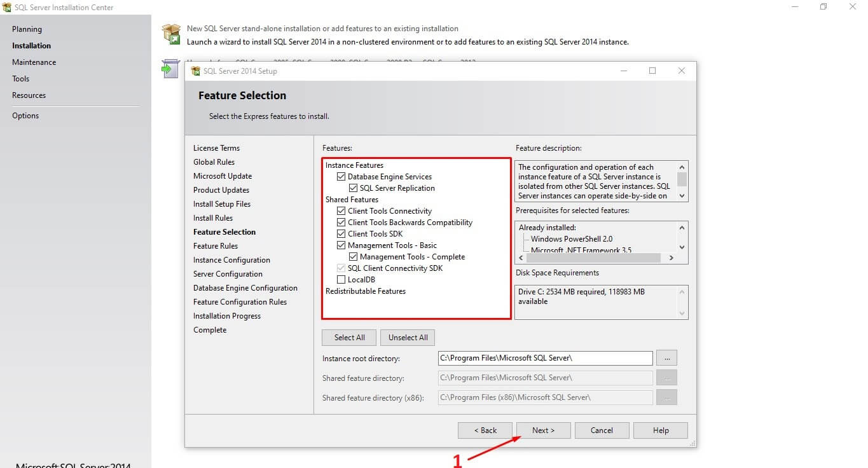868x468 pixels.
Task: Click the Instance root directory field
Action: tap(546, 358)
